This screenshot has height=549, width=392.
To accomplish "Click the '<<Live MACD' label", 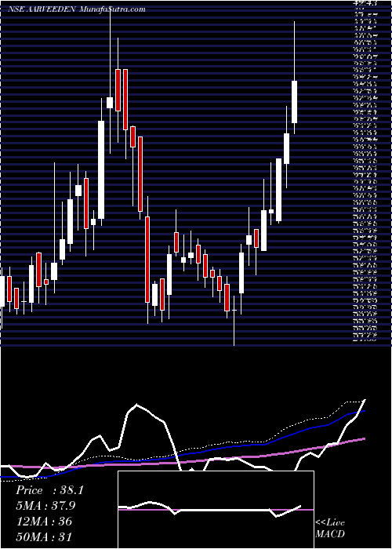I will click(330, 528).
